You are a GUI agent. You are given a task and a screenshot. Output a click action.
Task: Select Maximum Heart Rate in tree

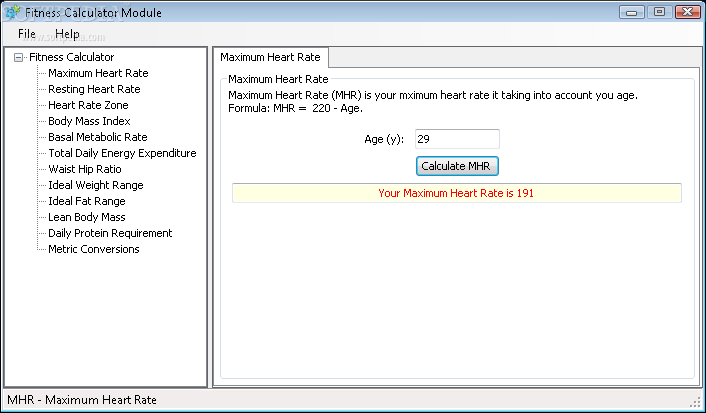point(98,73)
